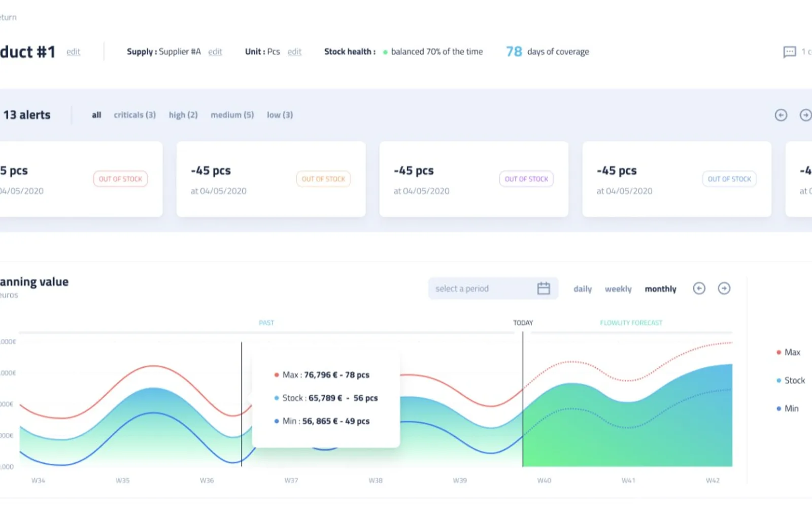Click tooltip value 'Stock : 65,789 € - 56 pcs'
Viewport: 812px width, 508px height.
pos(326,398)
